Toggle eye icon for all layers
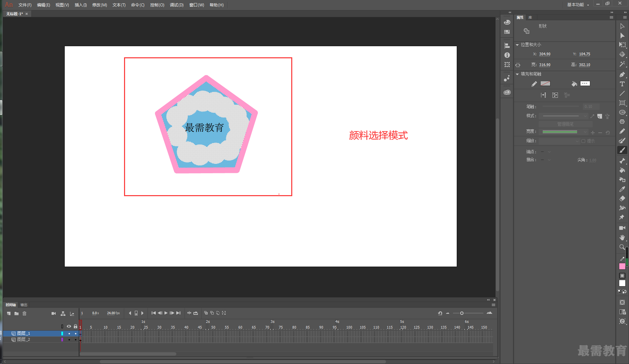 69,326
